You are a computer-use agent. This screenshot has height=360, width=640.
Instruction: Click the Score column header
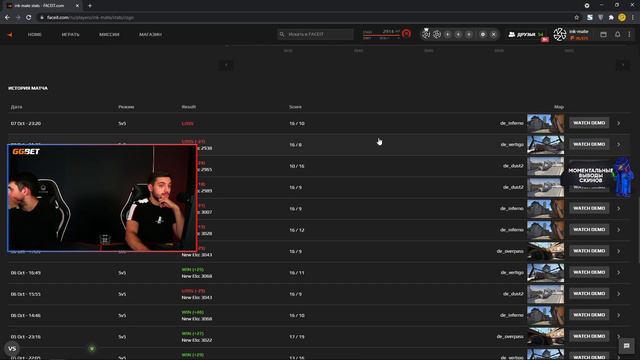coord(295,107)
